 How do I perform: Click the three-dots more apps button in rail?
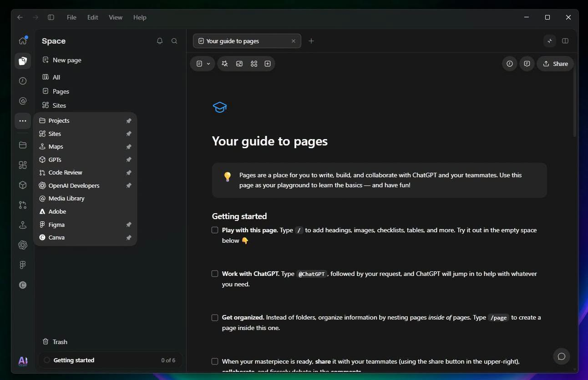click(x=23, y=121)
